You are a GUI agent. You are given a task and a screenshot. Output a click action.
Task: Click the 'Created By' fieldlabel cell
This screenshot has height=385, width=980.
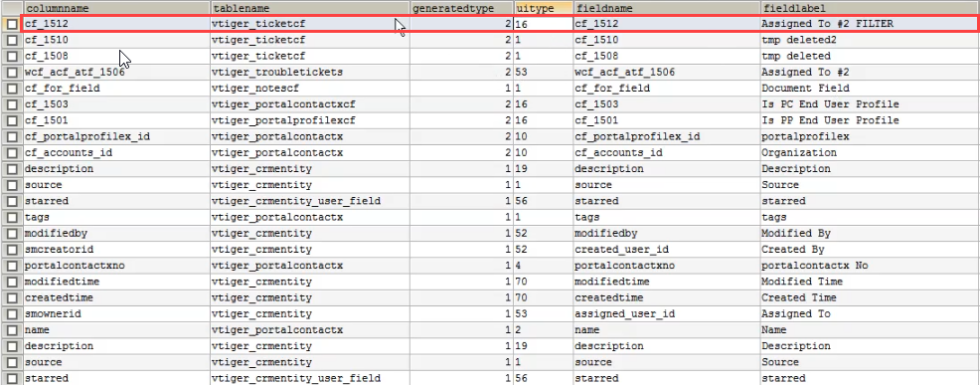(870, 250)
